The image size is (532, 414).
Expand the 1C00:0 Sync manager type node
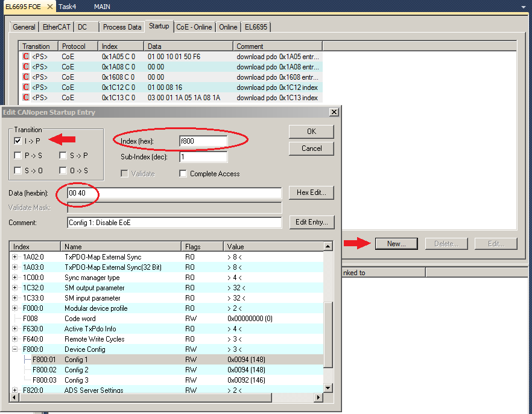coord(14,277)
